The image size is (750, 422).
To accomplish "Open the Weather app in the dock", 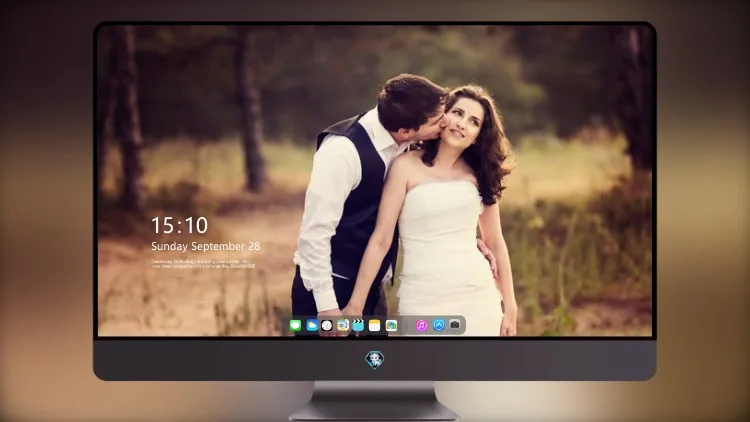I will point(312,325).
